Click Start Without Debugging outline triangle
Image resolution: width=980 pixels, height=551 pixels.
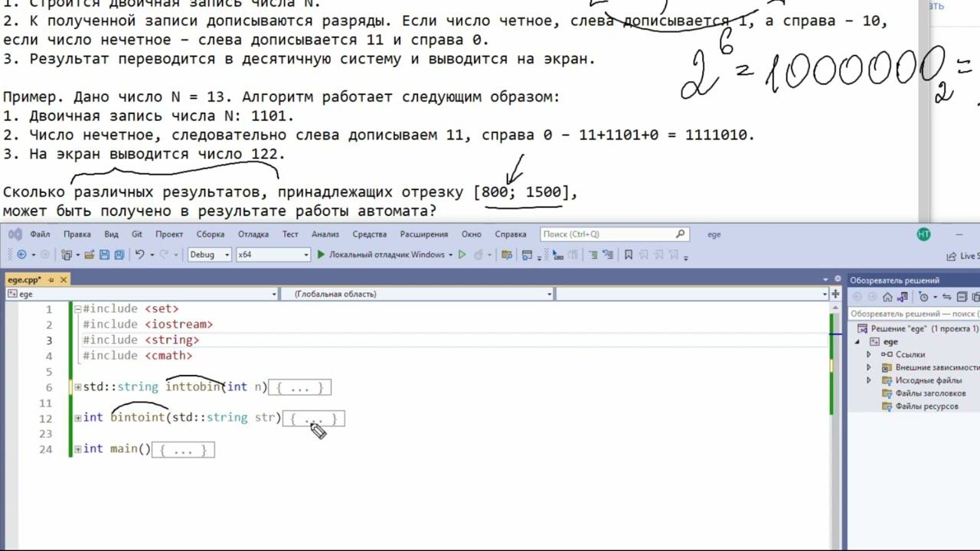coord(462,255)
